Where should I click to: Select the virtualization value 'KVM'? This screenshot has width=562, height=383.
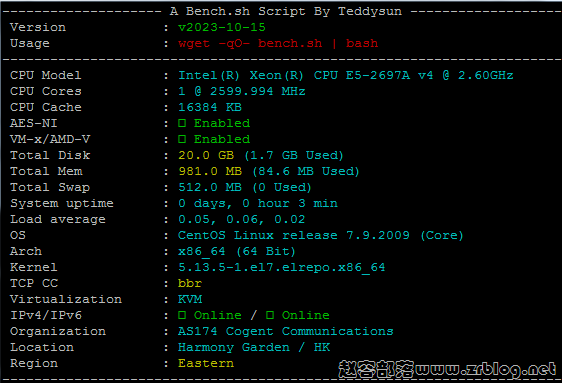point(190,299)
